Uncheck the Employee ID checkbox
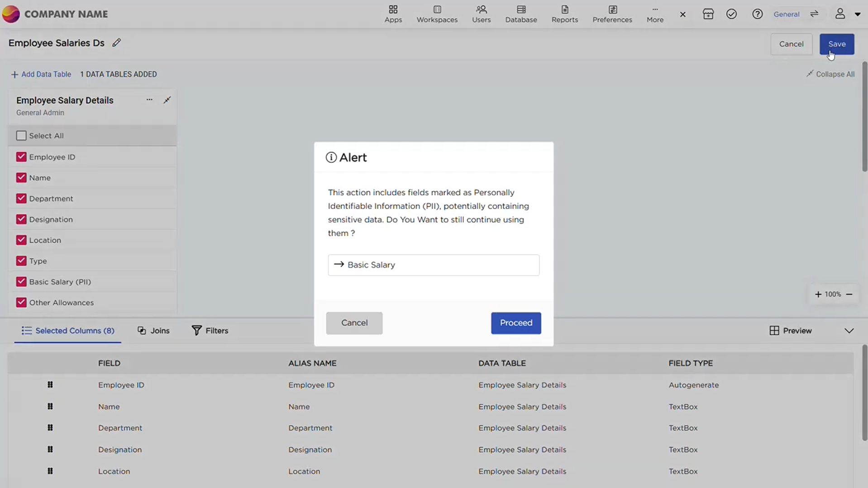The image size is (868, 488). click(21, 157)
